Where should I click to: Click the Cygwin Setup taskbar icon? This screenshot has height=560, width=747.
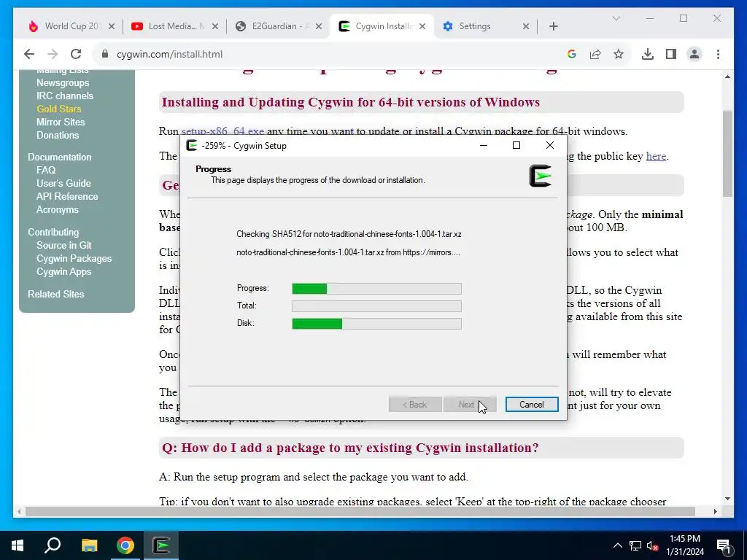(x=161, y=545)
